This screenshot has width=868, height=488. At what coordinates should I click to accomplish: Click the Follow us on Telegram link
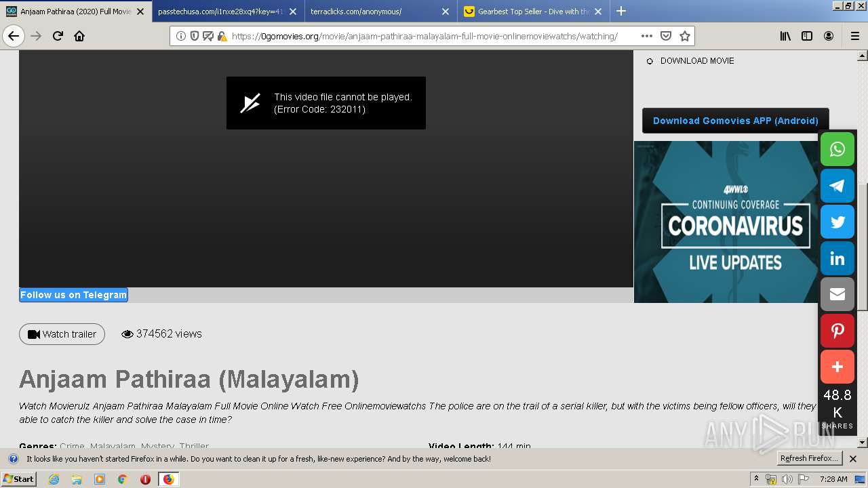[73, 295]
